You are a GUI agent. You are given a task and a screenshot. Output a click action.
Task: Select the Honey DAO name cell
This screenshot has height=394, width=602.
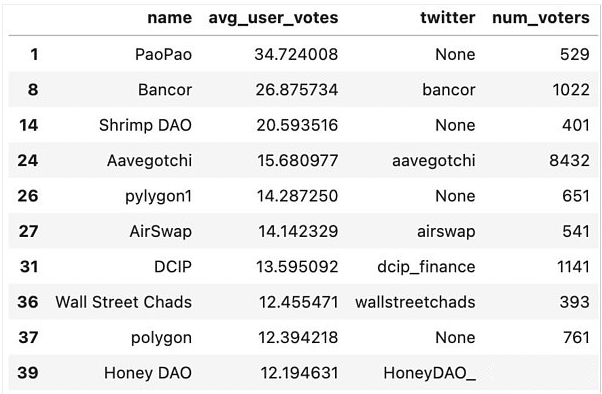click(148, 373)
